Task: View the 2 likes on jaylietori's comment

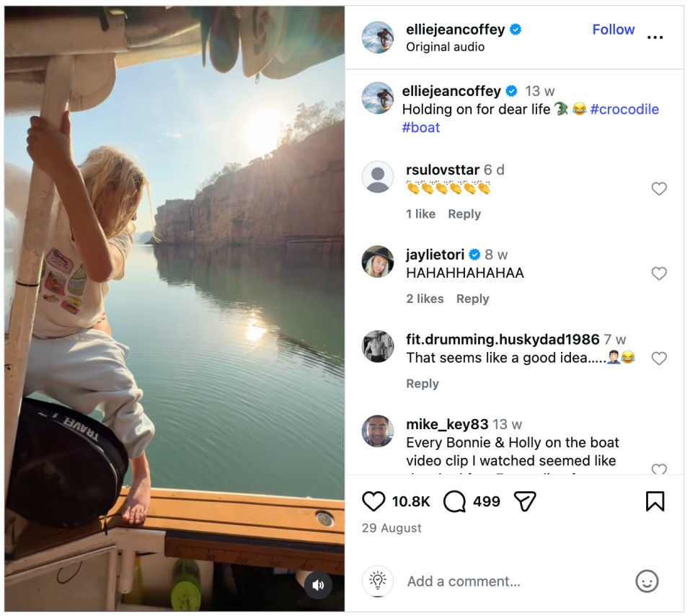Action: (425, 299)
